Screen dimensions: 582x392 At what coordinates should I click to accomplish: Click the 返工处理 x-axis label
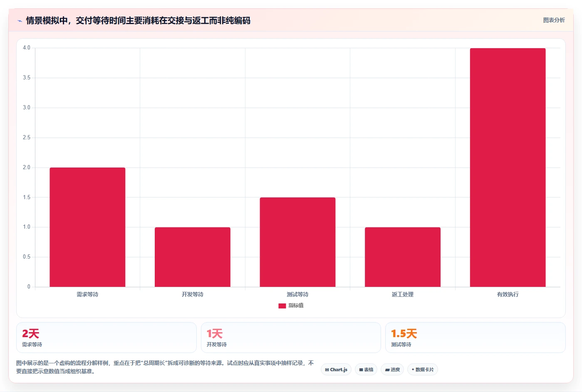(x=403, y=294)
